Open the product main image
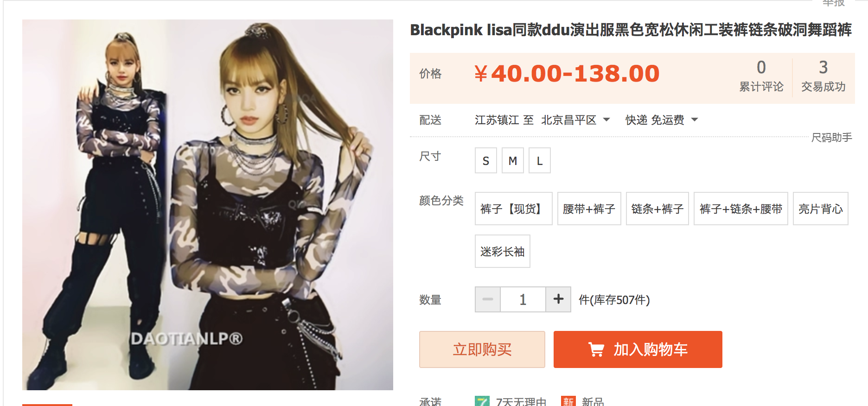The width and height of the screenshot is (868, 406). point(208,204)
